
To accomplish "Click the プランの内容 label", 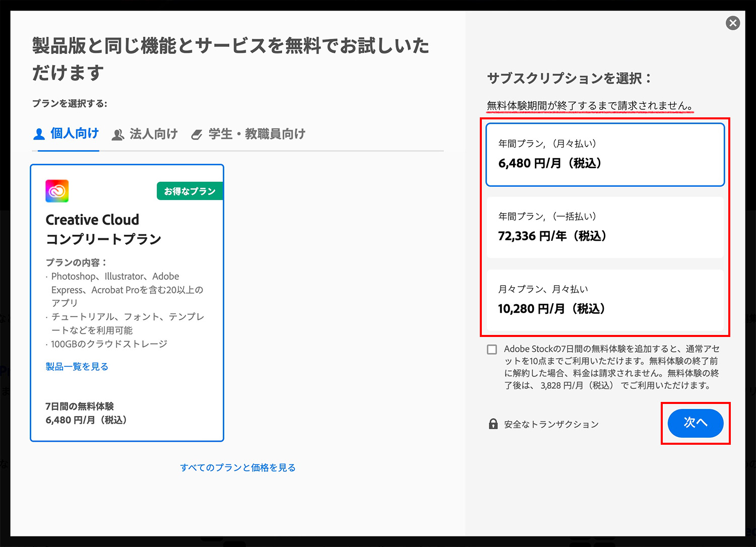I will [76, 262].
